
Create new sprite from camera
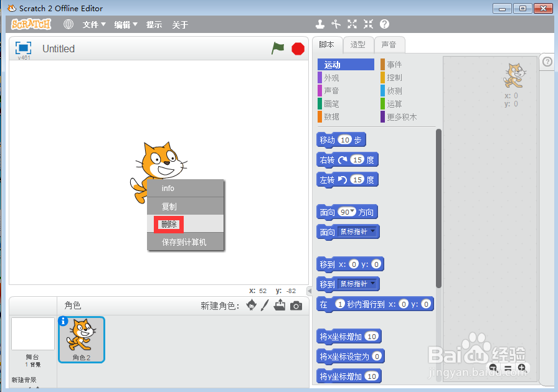point(296,306)
